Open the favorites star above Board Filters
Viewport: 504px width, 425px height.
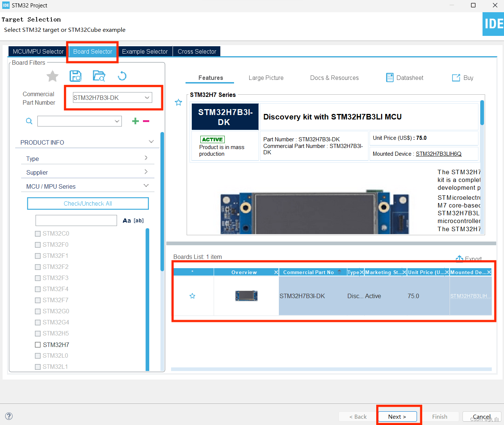pos(52,76)
